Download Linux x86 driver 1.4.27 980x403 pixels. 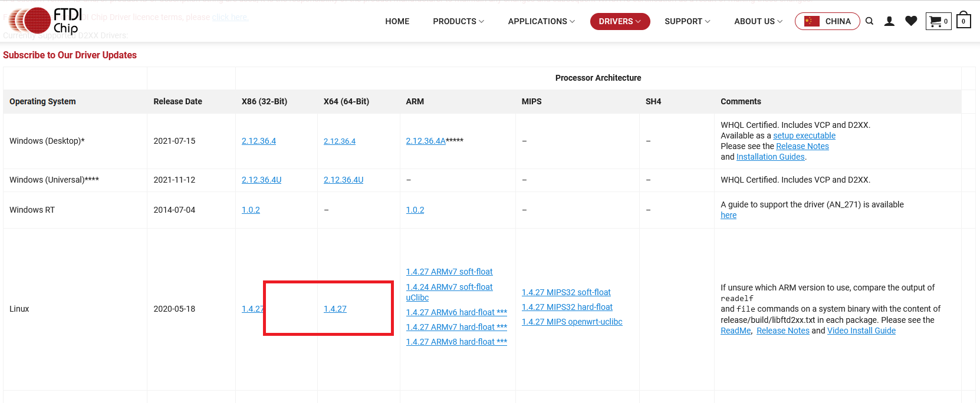[252, 309]
